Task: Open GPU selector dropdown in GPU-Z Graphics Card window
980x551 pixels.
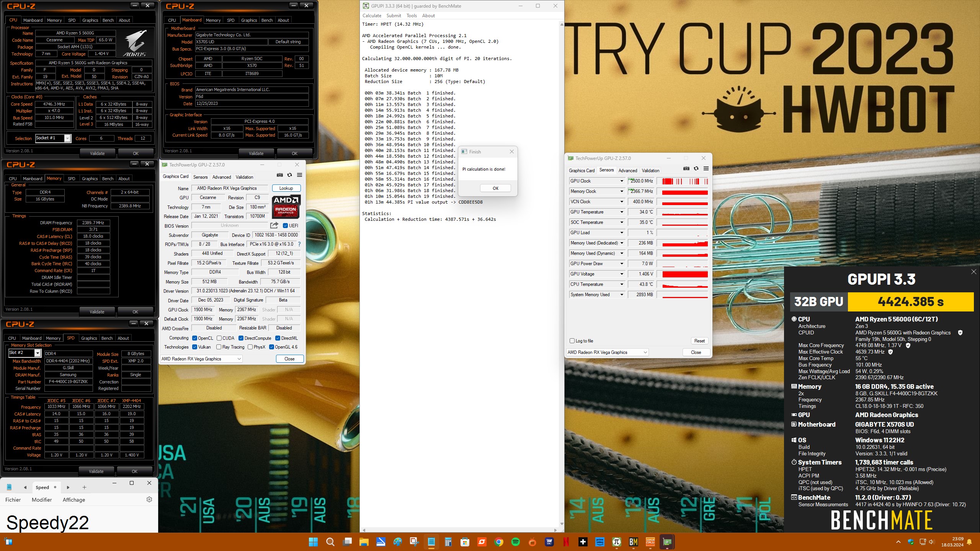Action: pos(201,359)
